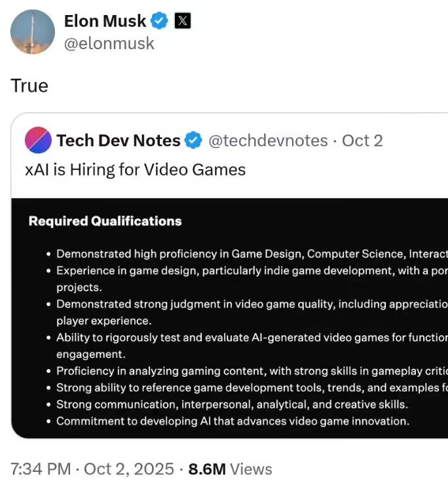Click the verified badge beside Tech Dev Notes
The image size is (448, 487).
193,140
